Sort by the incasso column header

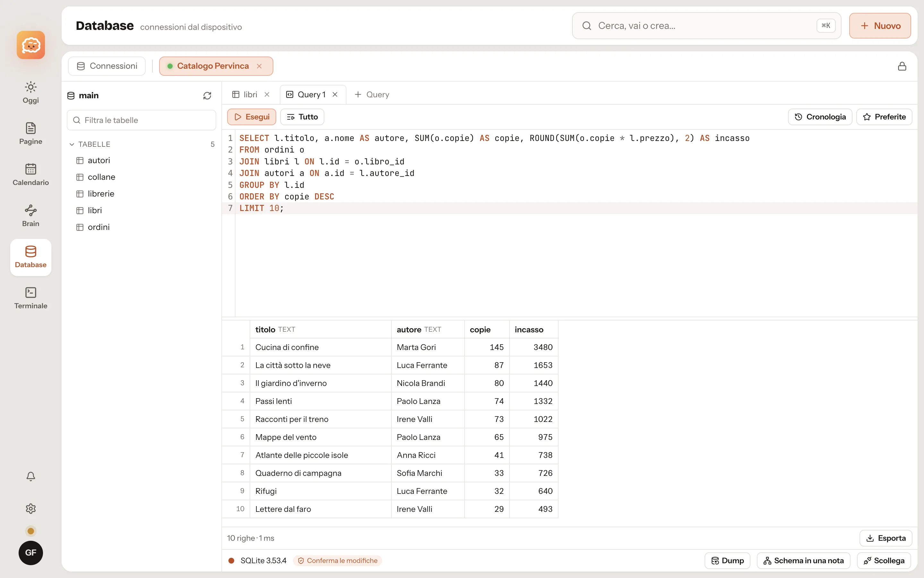[534, 329]
